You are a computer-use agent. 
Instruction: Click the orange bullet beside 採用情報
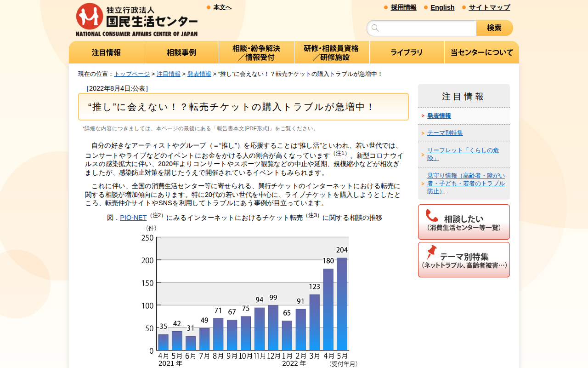385,7
